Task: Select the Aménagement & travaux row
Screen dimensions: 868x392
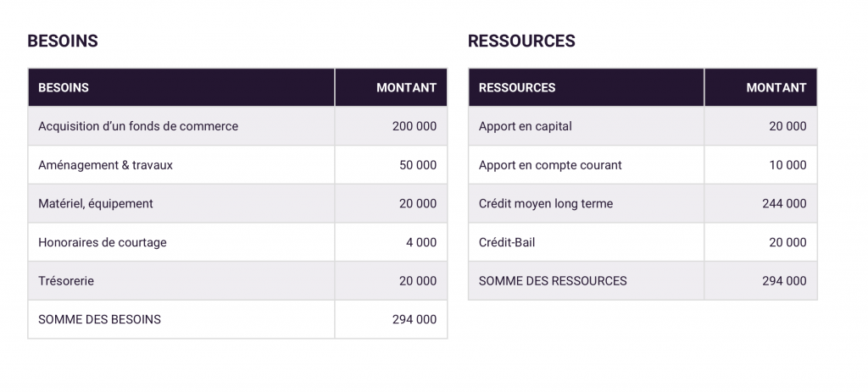Action: [237, 165]
